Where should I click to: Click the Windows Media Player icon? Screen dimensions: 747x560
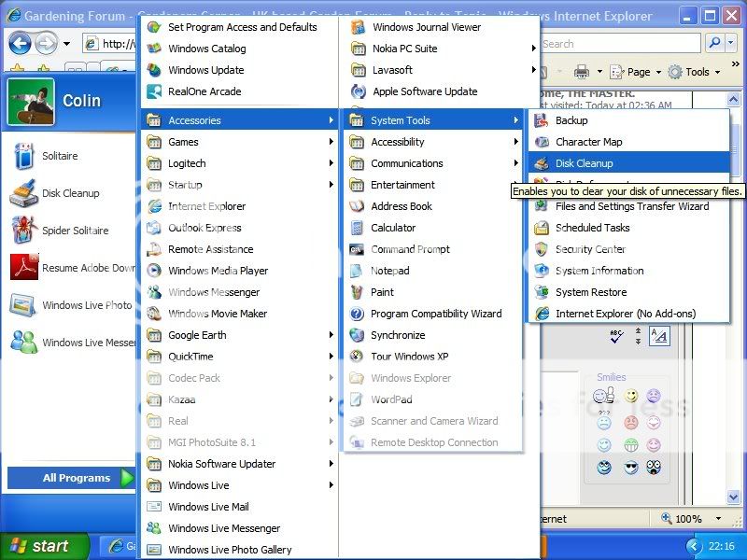pos(154,271)
